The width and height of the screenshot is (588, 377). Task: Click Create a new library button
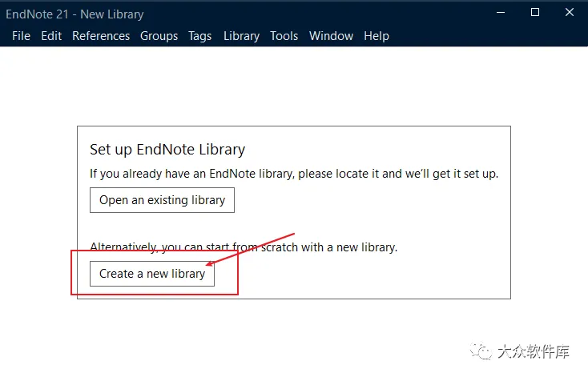pyautogui.click(x=152, y=274)
